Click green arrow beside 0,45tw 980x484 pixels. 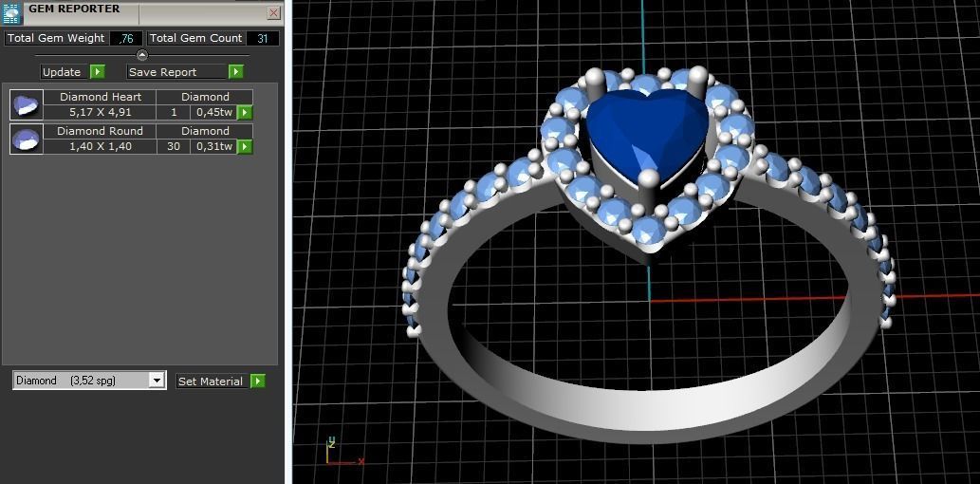tap(245, 113)
